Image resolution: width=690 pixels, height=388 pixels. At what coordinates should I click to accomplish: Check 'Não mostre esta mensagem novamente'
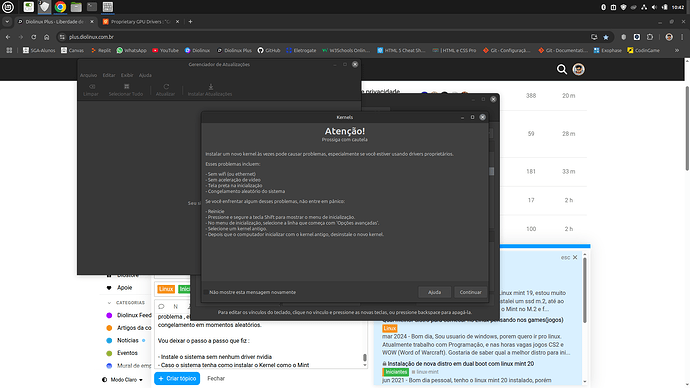pos(206,292)
